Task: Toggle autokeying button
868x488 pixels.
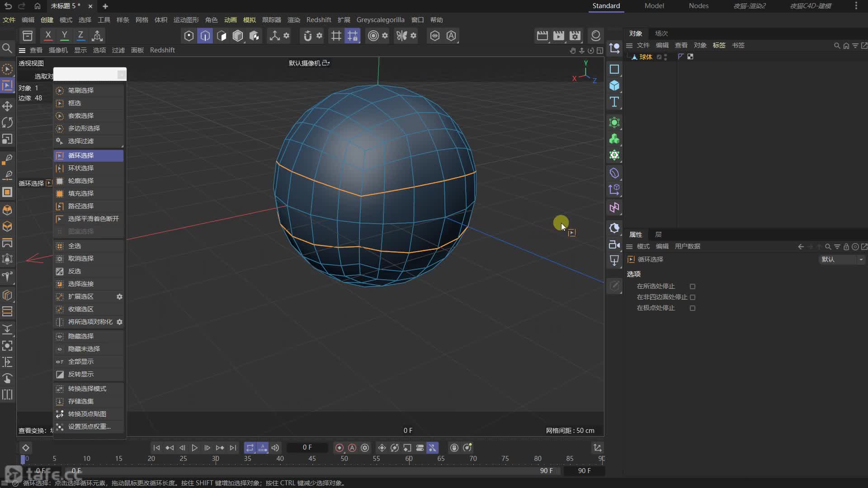Action: (x=352, y=448)
